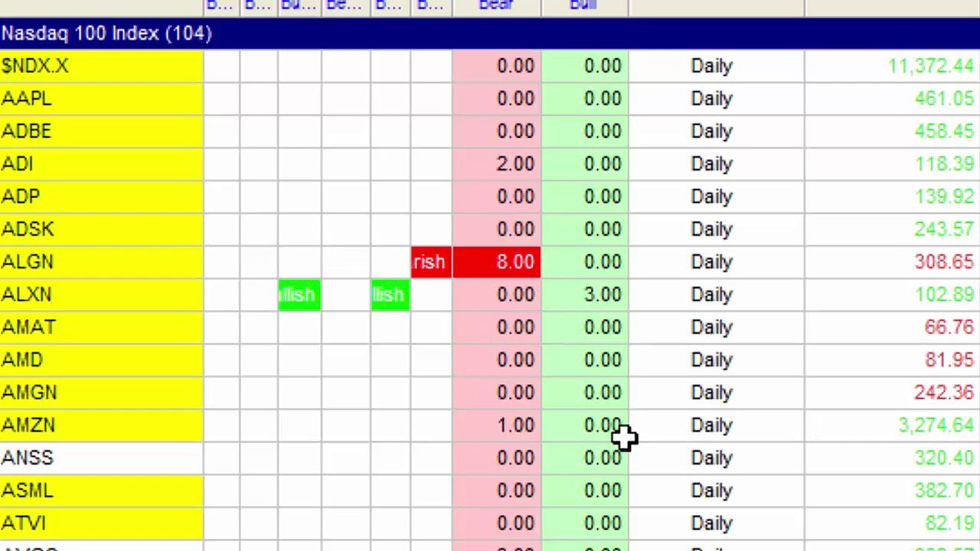This screenshot has height=551, width=980.
Task: Click the ADSK price 243.57
Action: pos(944,230)
